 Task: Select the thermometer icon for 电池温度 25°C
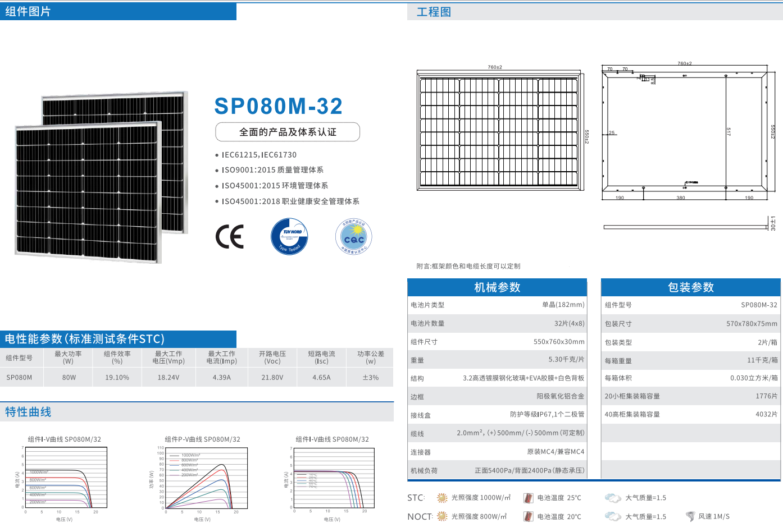point(528,498)
